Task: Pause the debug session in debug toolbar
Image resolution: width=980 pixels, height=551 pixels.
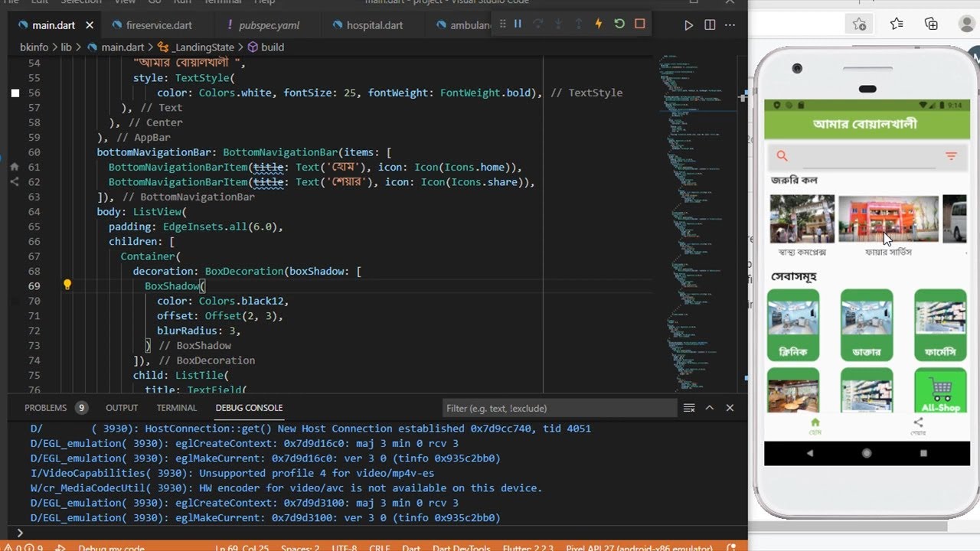Action: coord(518,24)
